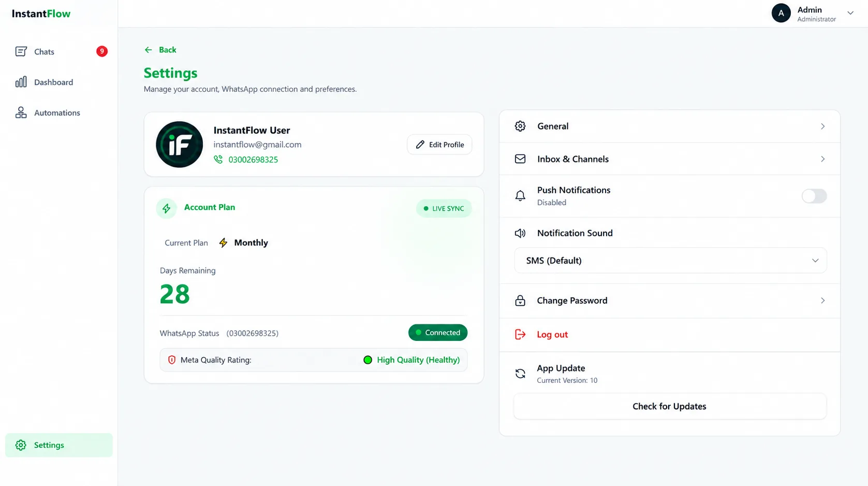The height and width of the screenshot is (486, 868).
Task: Expand the Inbox & Channels chevron
Action: [822, 159]
